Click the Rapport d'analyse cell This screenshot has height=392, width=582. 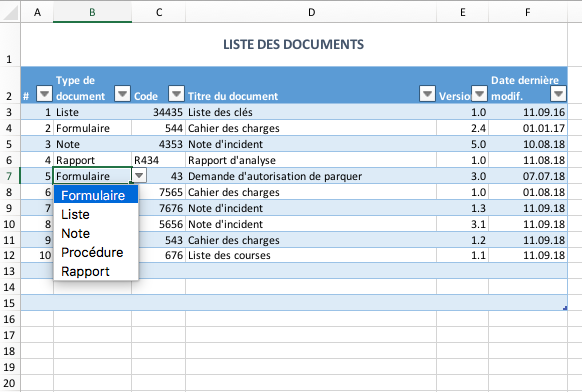pos(311,160)
